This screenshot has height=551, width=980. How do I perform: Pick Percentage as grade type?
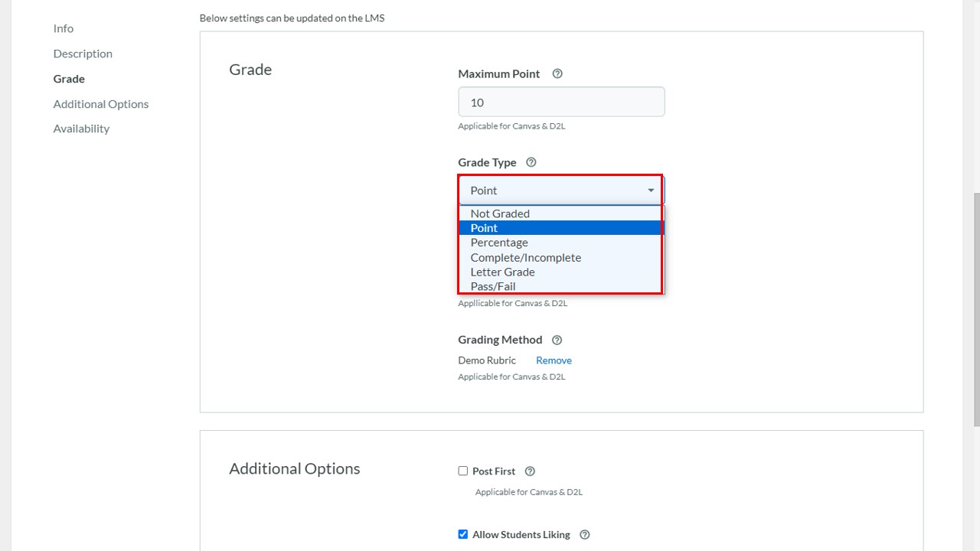point(561,243)
